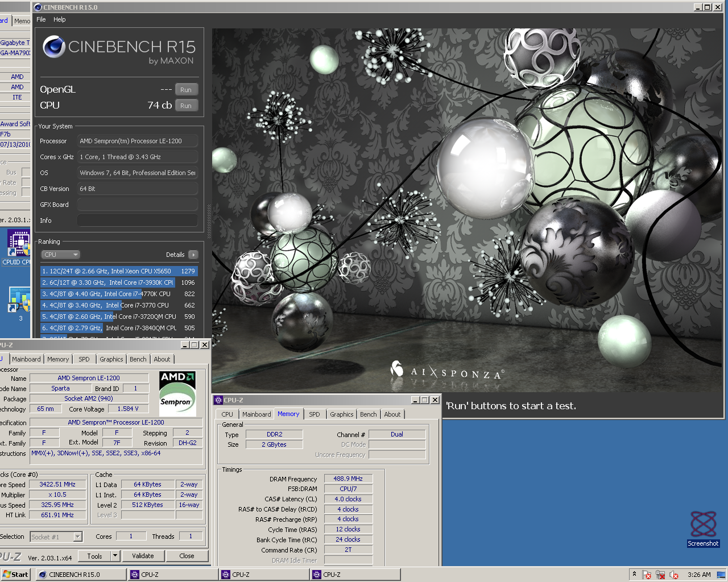Click the disconnected network tray icon
The image size is (728, 582).
(x=660, y=575)
